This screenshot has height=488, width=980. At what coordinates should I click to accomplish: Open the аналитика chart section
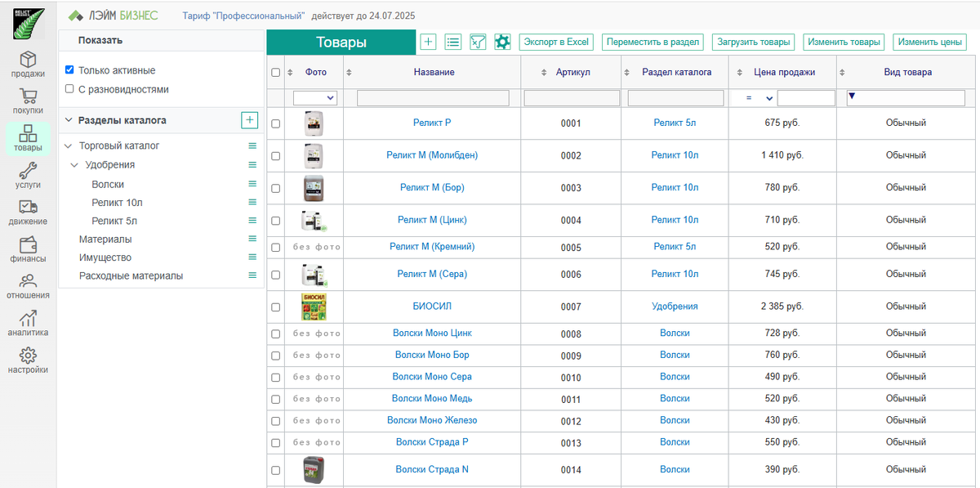(x=28, y=324)
